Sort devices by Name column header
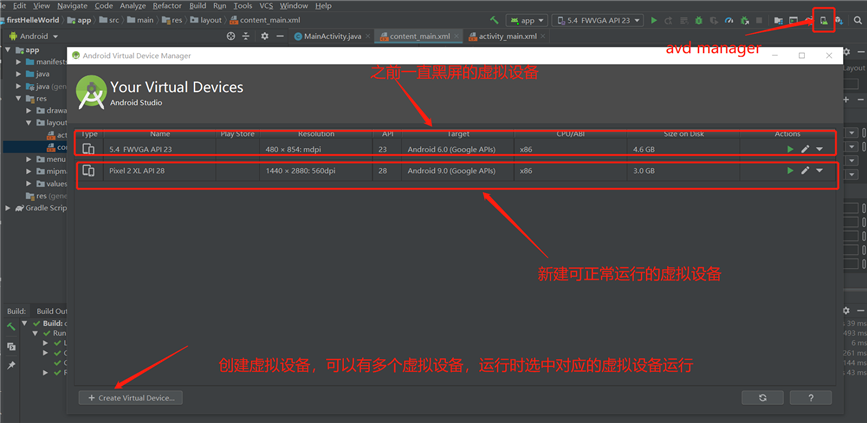The height and width of the screenshot is (423, 867). pos(159,134)
